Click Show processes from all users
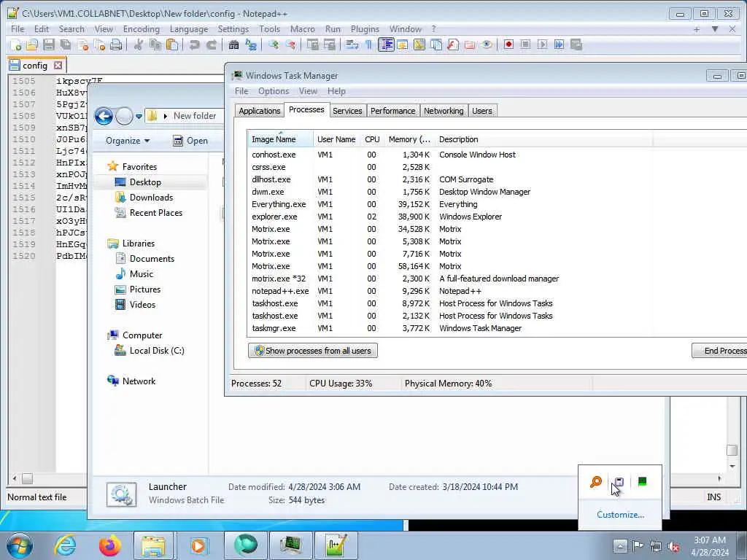 tap(312, 351)
